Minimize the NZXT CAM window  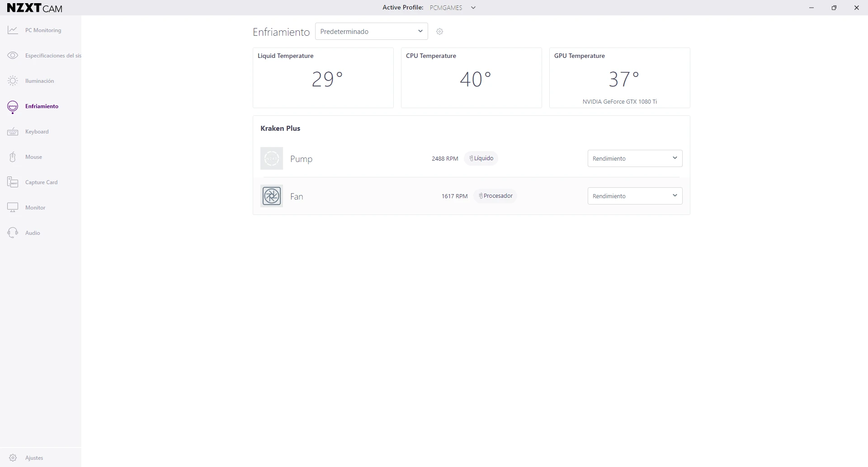coord(811,8)
